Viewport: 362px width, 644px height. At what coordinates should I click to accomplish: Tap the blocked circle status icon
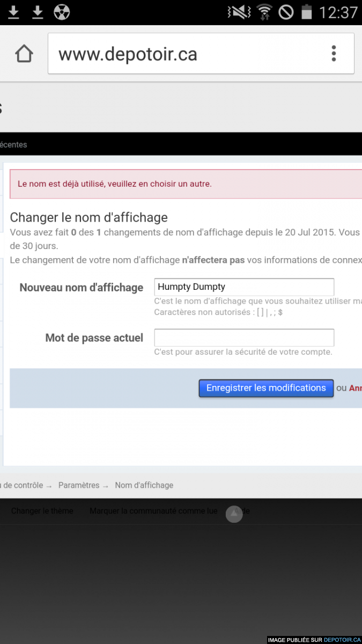[x=286, y=12]
